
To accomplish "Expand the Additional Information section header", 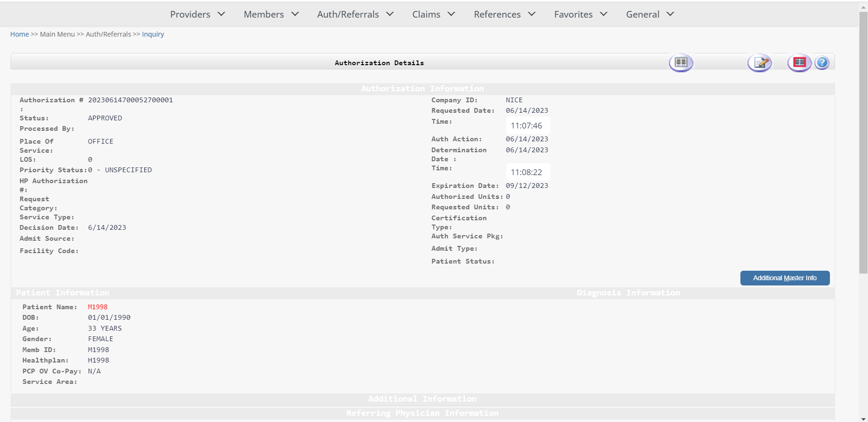I will point(422,399).
